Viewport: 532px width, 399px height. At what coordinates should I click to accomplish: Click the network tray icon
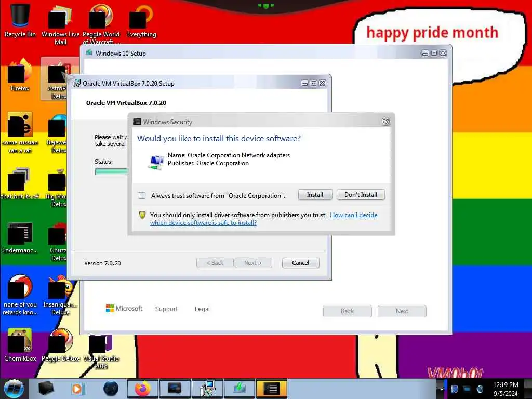(x=467, y=389)
